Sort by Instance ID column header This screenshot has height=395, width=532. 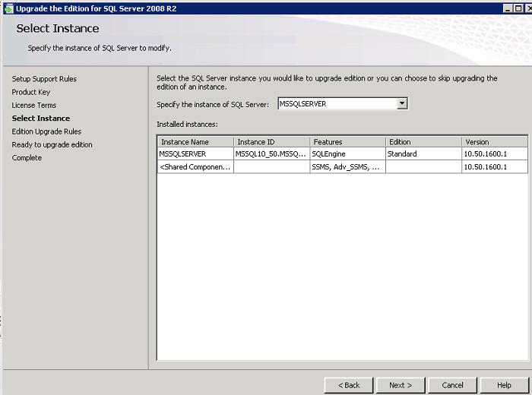272,142
